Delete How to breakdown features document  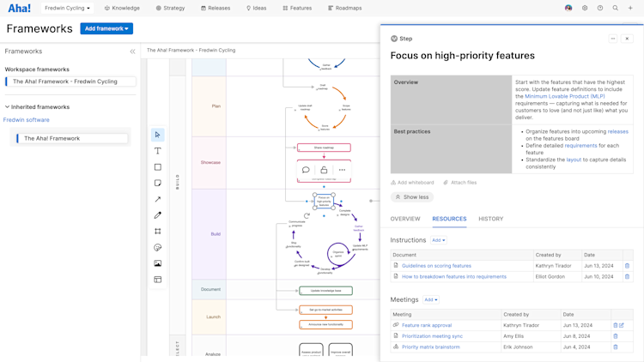click(x=627, y=276)
